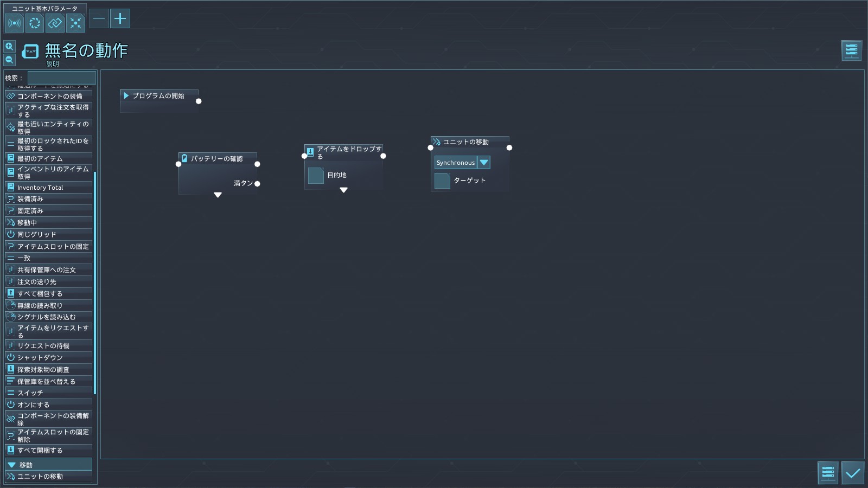Click the circular arrows parameter icon
Screen dimensions: 868x488
point(35,23)
